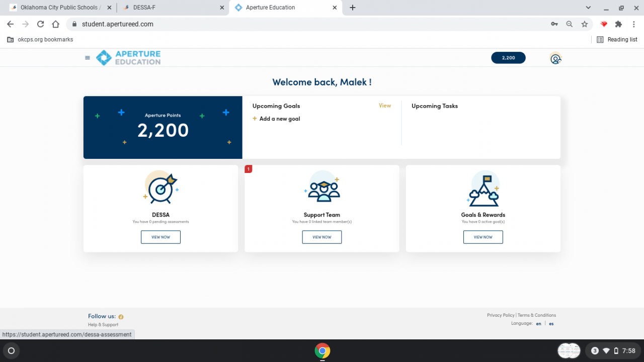Screen dimensions: 644x362
Task: Click the DESSA target icon
Action: click(x=161, y=188)
